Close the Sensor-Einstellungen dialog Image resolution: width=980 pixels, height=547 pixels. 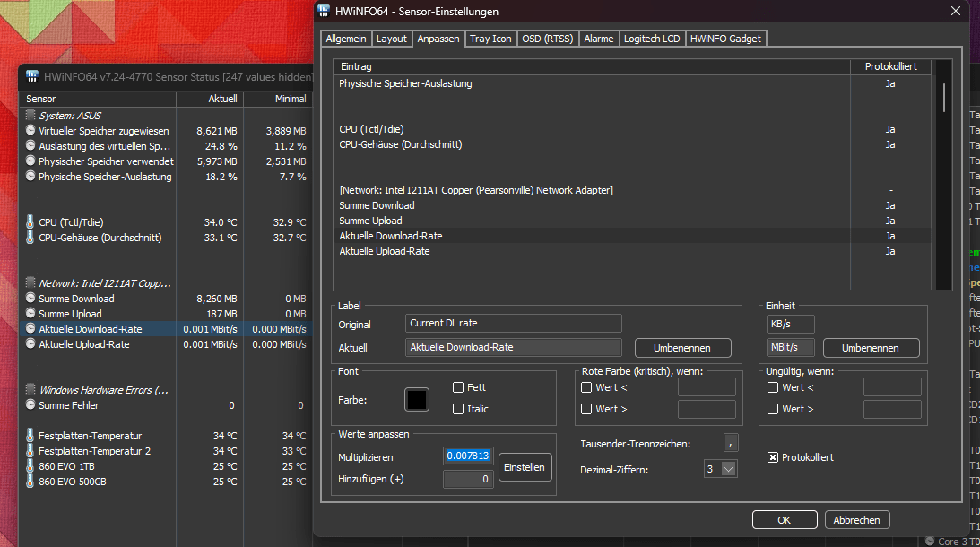pyautogui.click(x=956, y=12)
